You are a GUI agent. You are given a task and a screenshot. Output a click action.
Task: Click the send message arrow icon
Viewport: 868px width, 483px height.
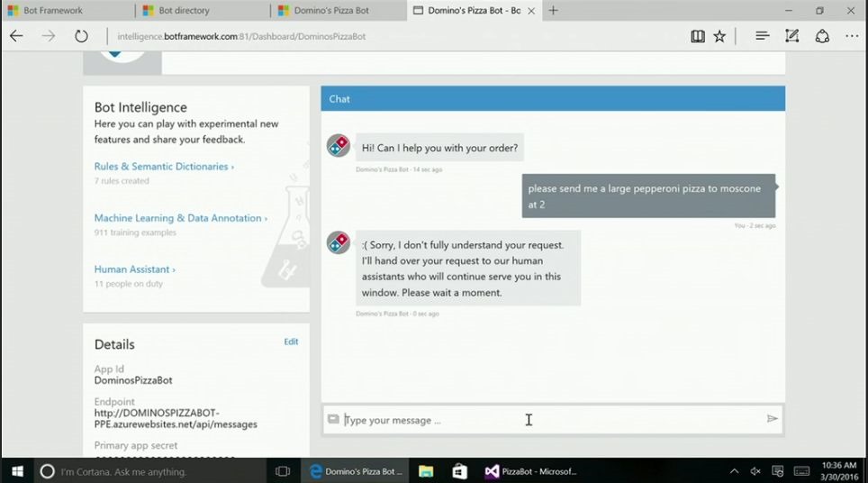pyautogui.click(x=772, y=419)
